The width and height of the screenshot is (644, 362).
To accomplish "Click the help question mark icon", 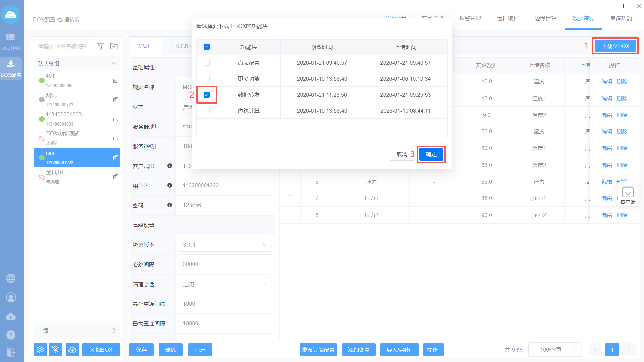I will (x=11, y=335).
